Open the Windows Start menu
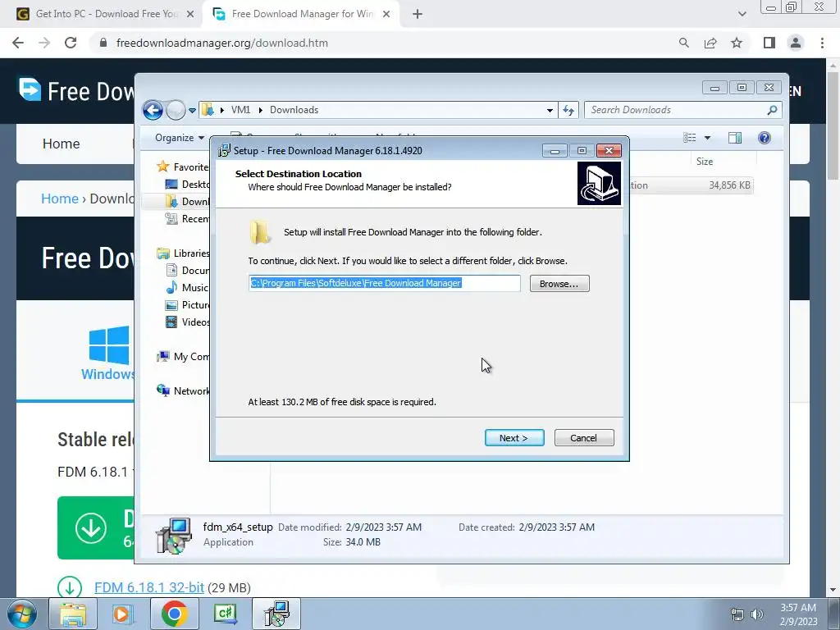Image resolution: width=840 pixels, height=630 pixels. coord(22,614)
